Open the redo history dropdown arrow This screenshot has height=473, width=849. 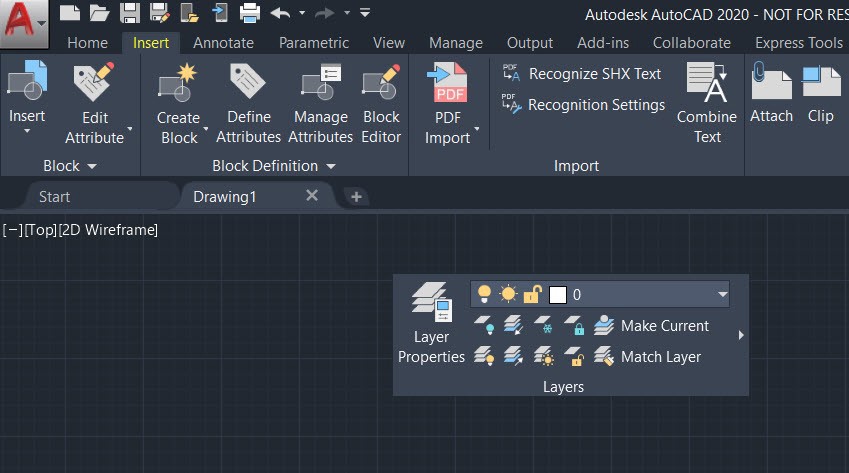347,12
